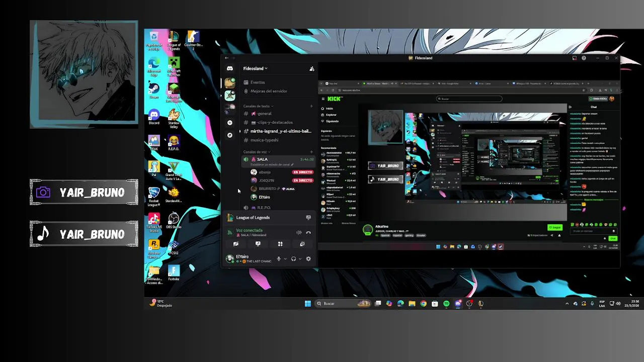Open input device options arrow beside microphone
The height and width of the screenshot is (362, 644).
pos(285,259)
